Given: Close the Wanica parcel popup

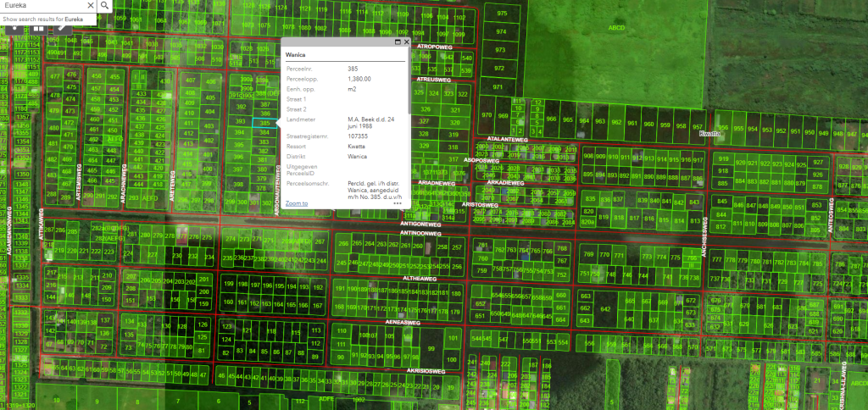Looking at the screenshot, I should [406, 42].
